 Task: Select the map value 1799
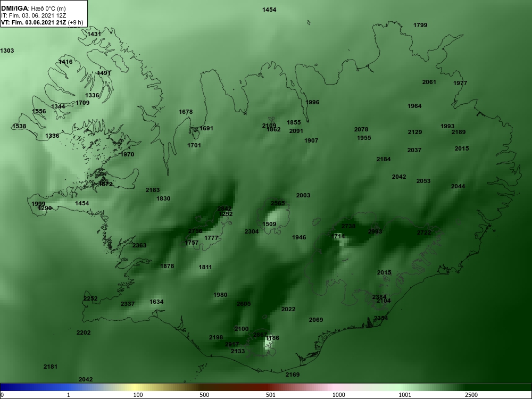pyautogui.click(x=420, y=25)
